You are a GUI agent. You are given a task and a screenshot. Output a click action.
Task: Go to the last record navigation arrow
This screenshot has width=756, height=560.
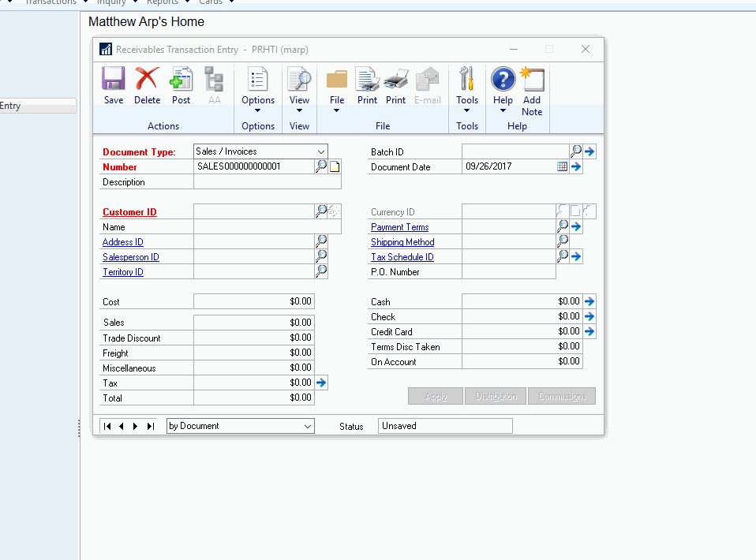coord(151,425)
